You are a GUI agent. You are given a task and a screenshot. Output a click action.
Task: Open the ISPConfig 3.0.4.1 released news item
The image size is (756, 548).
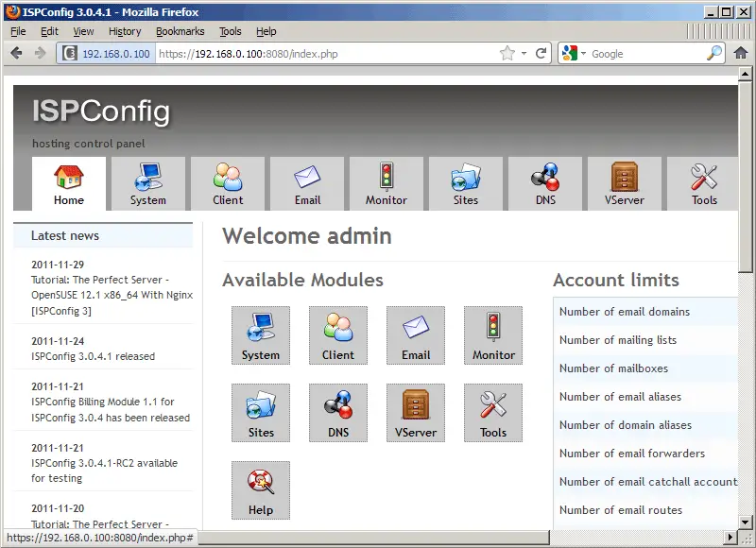(x=93, y=356)
